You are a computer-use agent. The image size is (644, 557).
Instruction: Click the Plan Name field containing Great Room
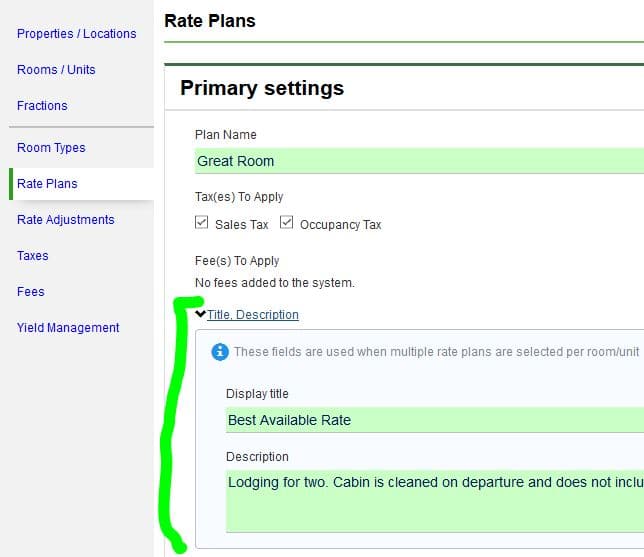[419, 161]
